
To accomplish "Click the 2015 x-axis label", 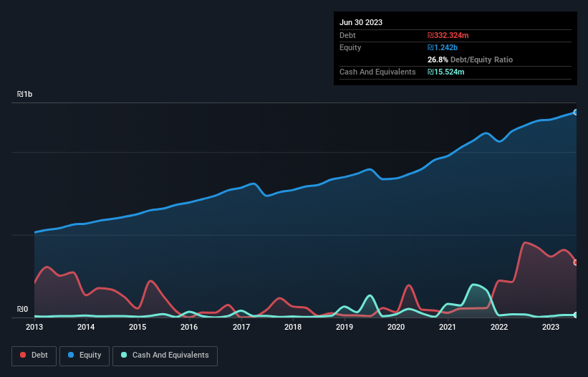I will (x=138, y=327).
